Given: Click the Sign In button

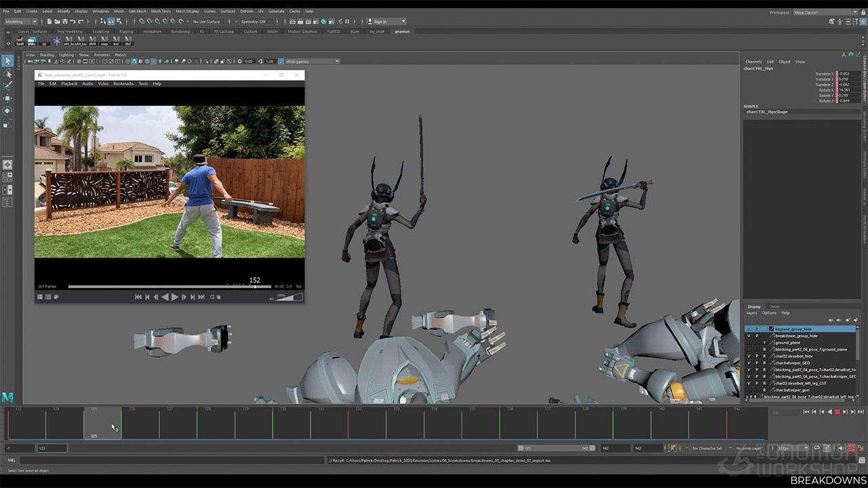Looking at the screenshot, I should point(380,22).
